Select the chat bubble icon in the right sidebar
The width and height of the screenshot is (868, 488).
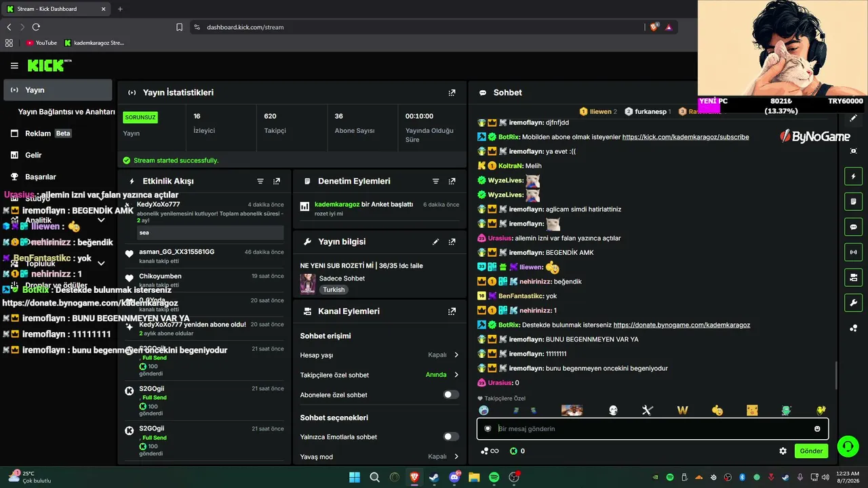(x=854, y=227)
